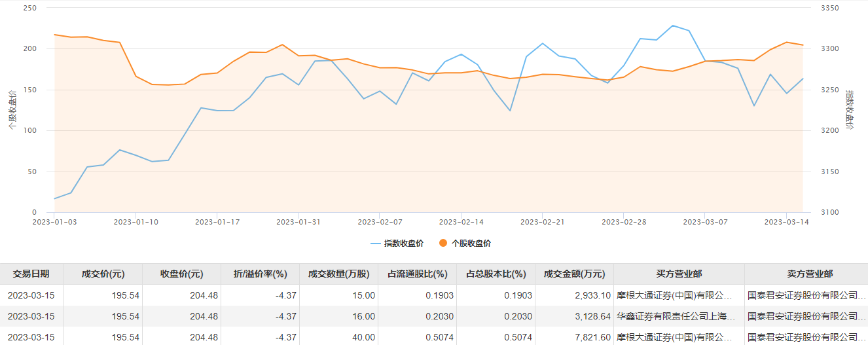
Task: Toggle the 个股收盘价 legend series
Action: pyautogui.click(x=465, y=244)
